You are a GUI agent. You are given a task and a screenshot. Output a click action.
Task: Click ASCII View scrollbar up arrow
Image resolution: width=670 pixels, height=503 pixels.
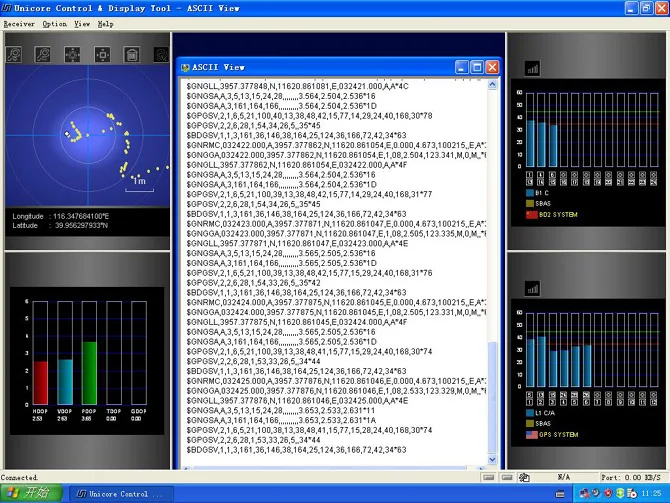492,85
